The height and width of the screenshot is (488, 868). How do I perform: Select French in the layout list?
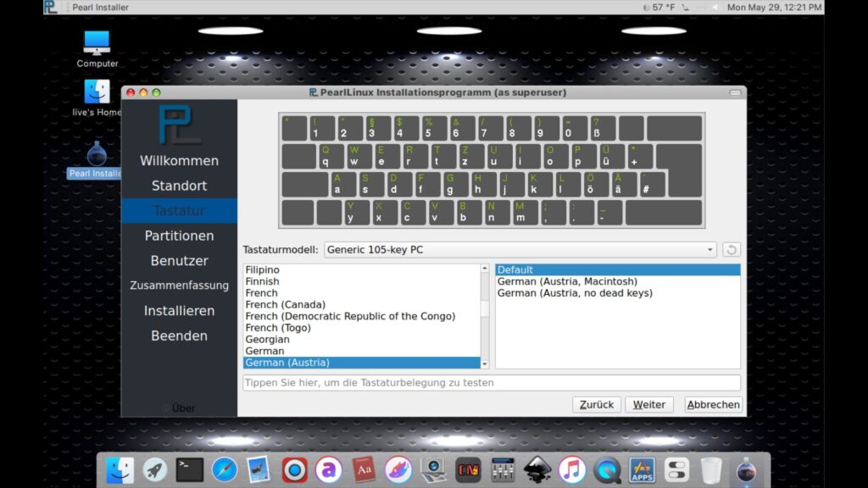pyautogui.click(x=361, y=292)
